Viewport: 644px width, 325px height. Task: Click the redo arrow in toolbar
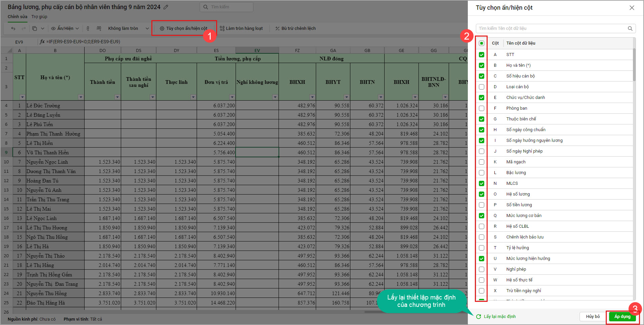(x=23, y=29)
